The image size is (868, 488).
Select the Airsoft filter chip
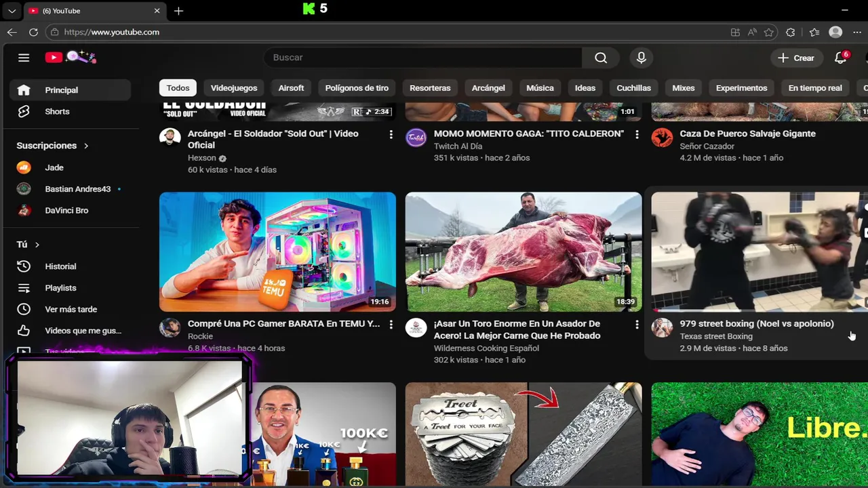click(x=291, y=88)
